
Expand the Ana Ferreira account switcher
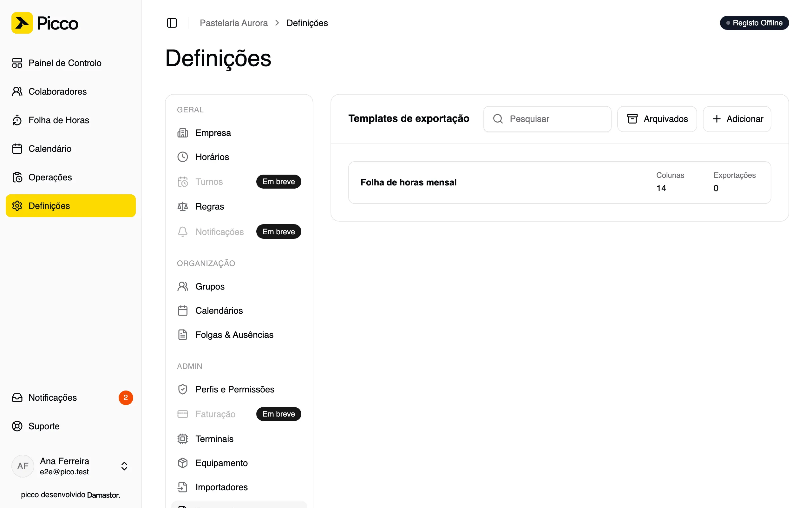pyautogui.click(x=124, y=466)
